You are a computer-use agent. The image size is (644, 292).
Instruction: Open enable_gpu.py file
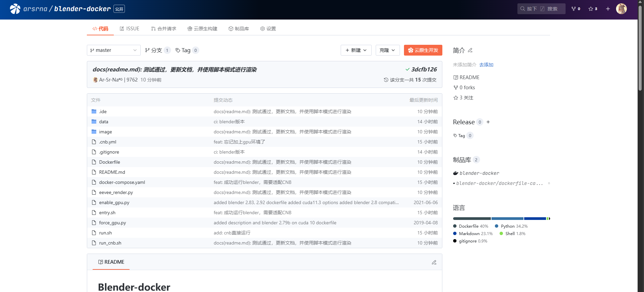(x=114, y=202)
